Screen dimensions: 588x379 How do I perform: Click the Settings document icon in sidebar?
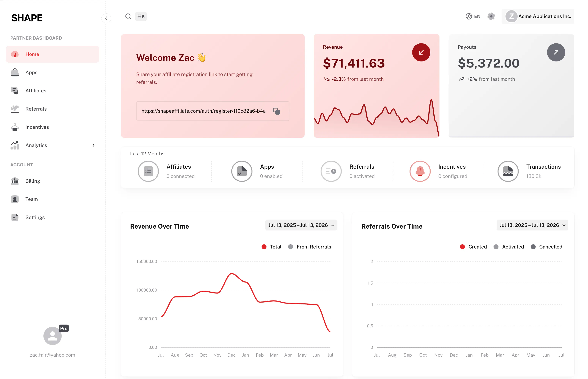[x=15, y=217]
